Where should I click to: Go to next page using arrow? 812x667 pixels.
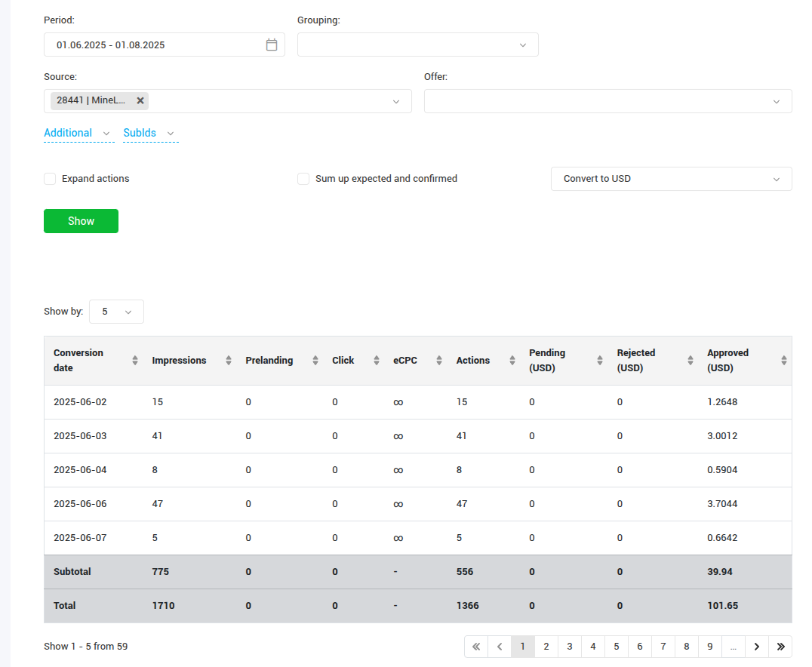(757, 647)
